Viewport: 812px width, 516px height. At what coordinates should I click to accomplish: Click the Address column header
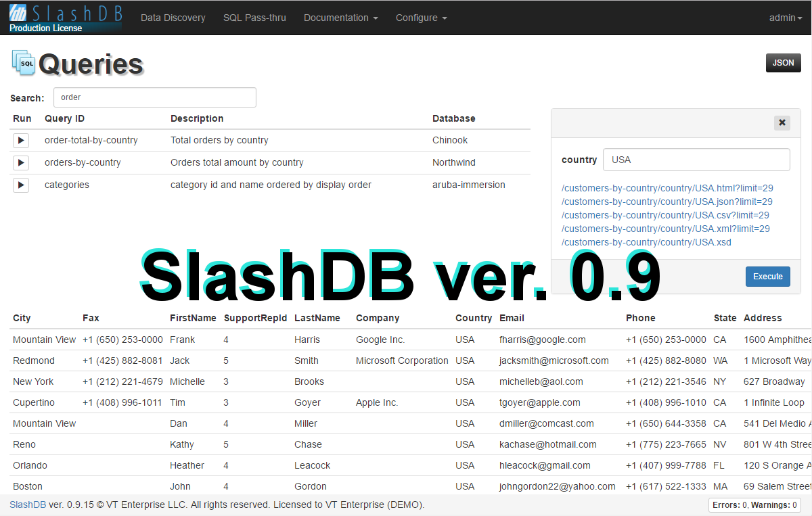pyautogui.click(x=763, y=319)
